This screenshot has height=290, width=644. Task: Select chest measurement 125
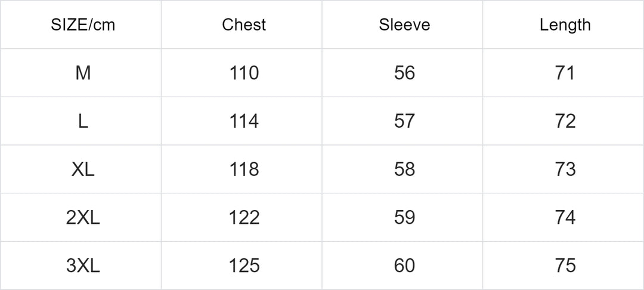pyautogui.click(x=244, y=266)
